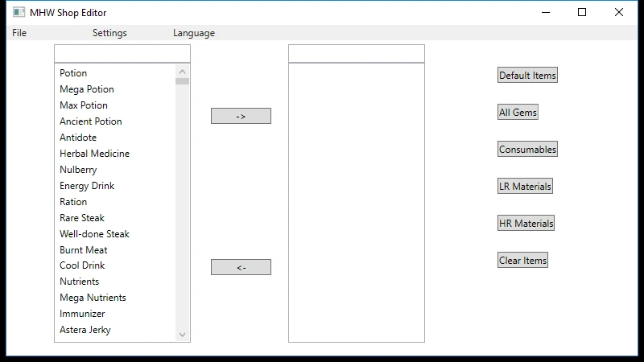Load the Consumables preset
This screenshot has height=362, width=644.
click(x=527, y=150)
